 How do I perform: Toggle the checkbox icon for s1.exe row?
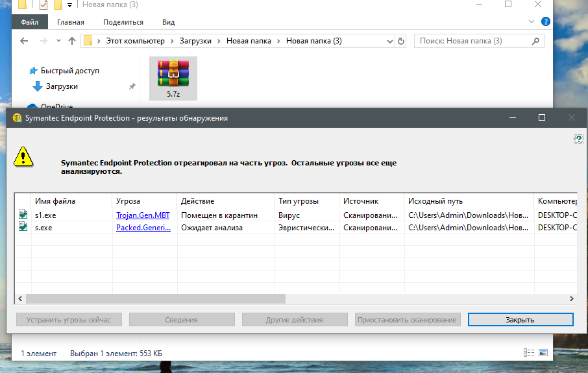(23, 215)
